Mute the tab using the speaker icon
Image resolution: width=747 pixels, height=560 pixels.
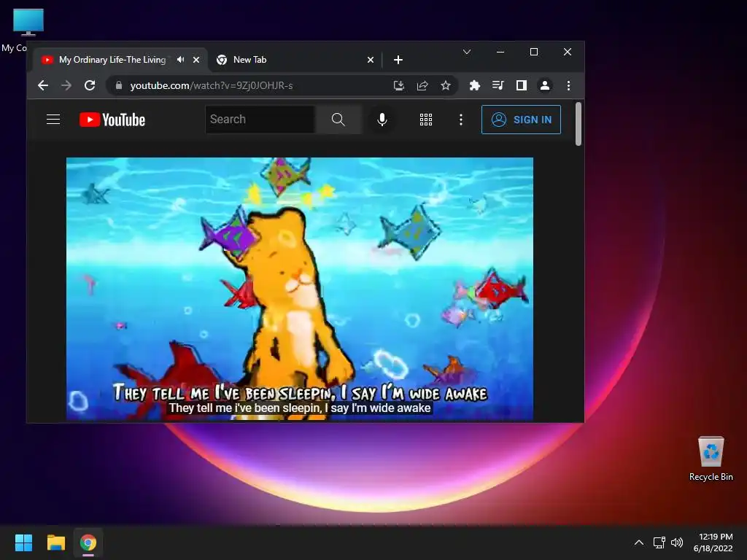point(181,60)
